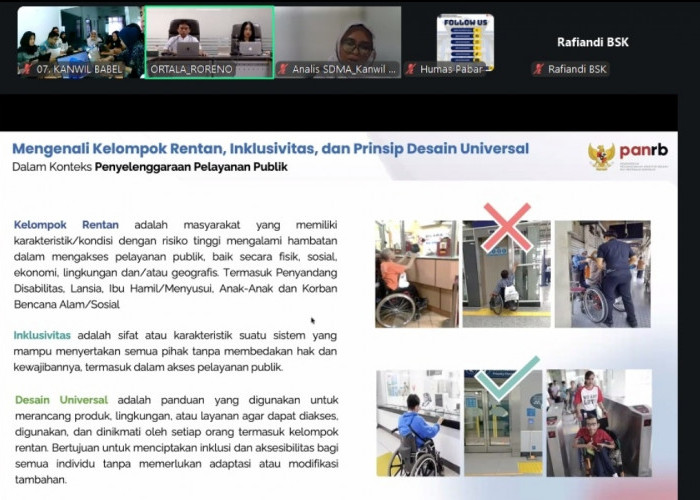This screenshot has height=500, width=700.
Task: Click the panrb Garuda logo on slide
Action: coord(601,156)
